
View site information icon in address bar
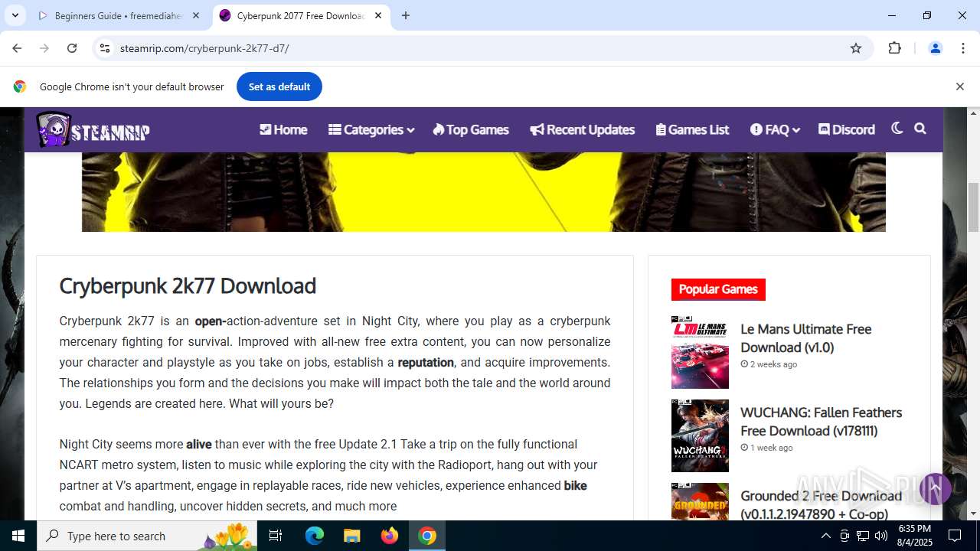[x=105, y=48]
